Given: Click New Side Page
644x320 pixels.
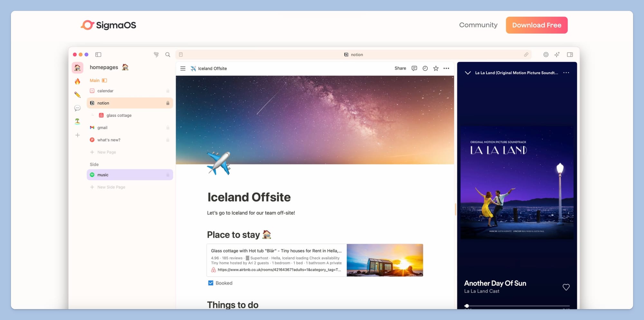Looking at the screenshot, I should click(108, 187).
